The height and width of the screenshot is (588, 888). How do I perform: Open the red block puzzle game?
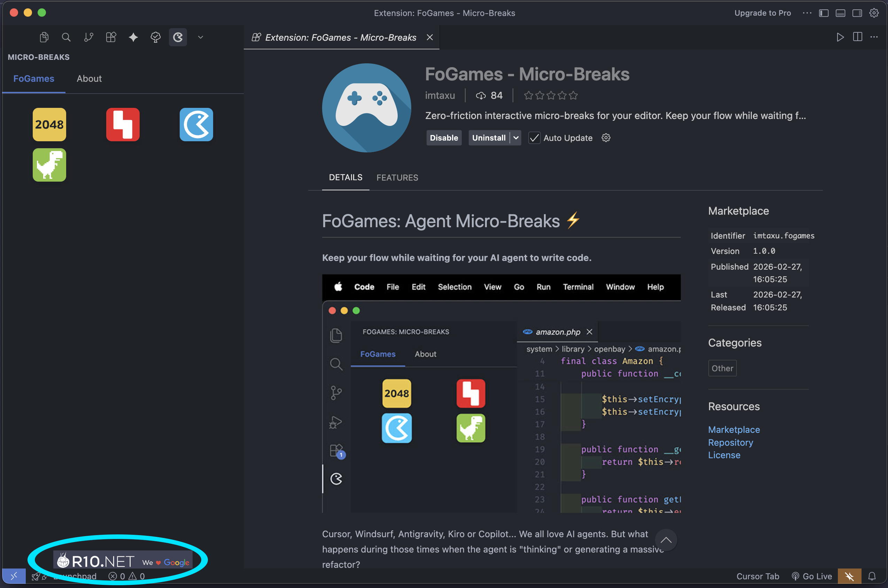click(123, 125)
